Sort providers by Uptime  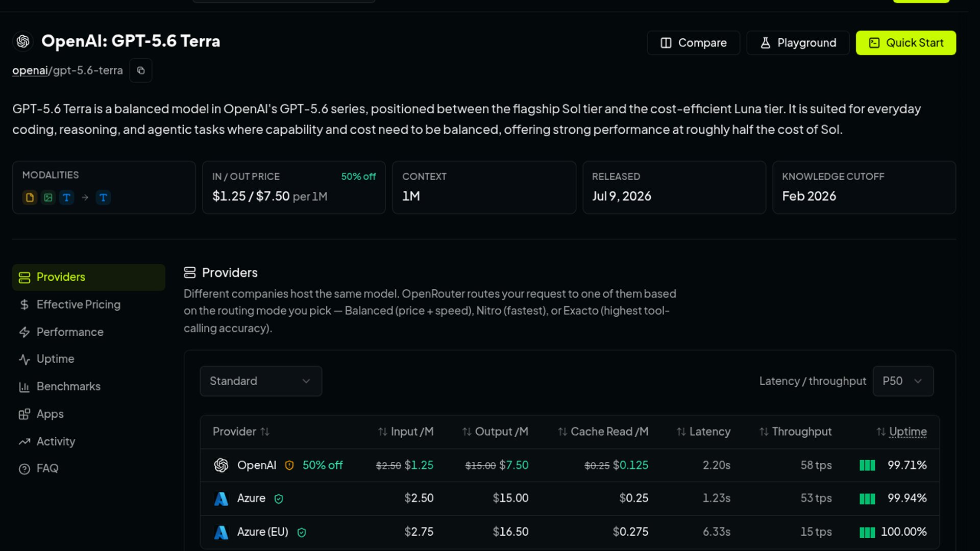pyautogui.click(x=901, y=432)
